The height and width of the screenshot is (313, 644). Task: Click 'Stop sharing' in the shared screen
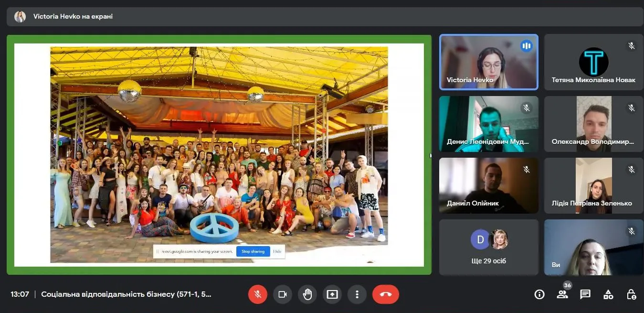coord(253,251)
